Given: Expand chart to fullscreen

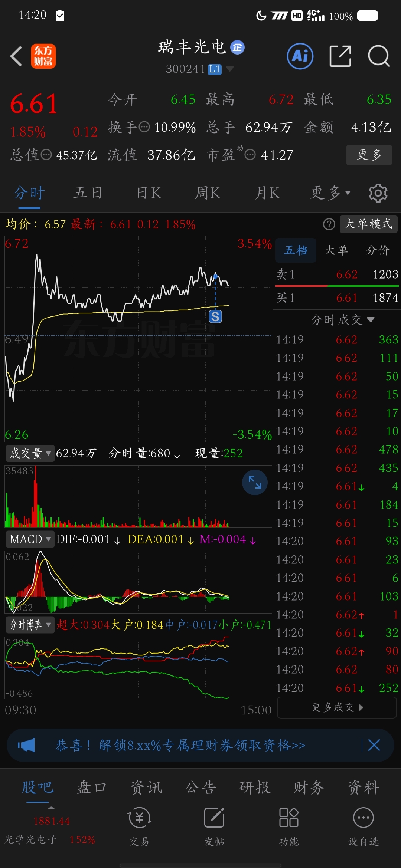Looking at the screenshot, I should (255, 482).
